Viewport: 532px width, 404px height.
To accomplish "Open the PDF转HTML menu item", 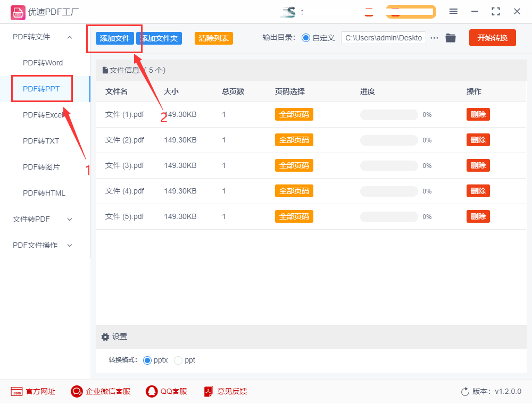I will click(44, 193).
